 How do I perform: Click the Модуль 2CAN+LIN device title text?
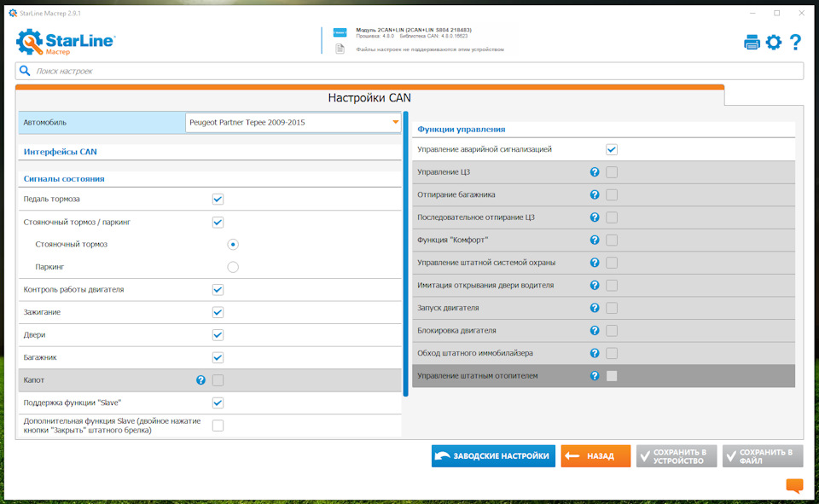click(x=414, y=30)
